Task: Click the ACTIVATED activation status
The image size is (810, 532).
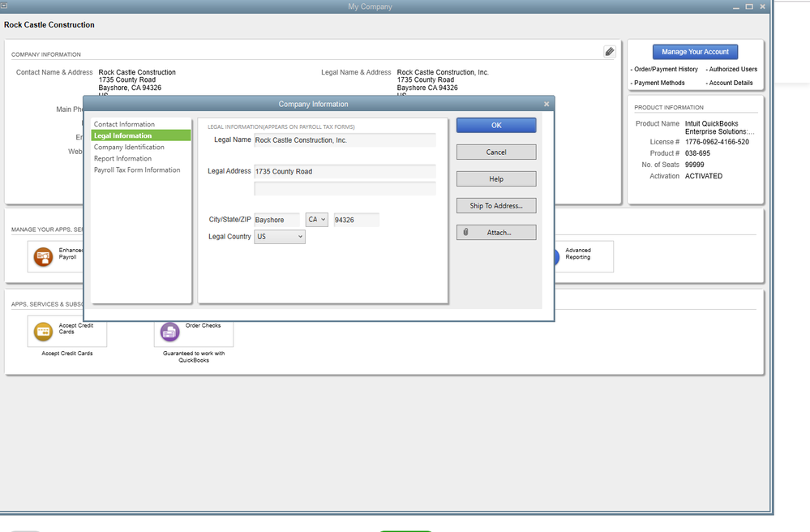Action: point(704,176)
